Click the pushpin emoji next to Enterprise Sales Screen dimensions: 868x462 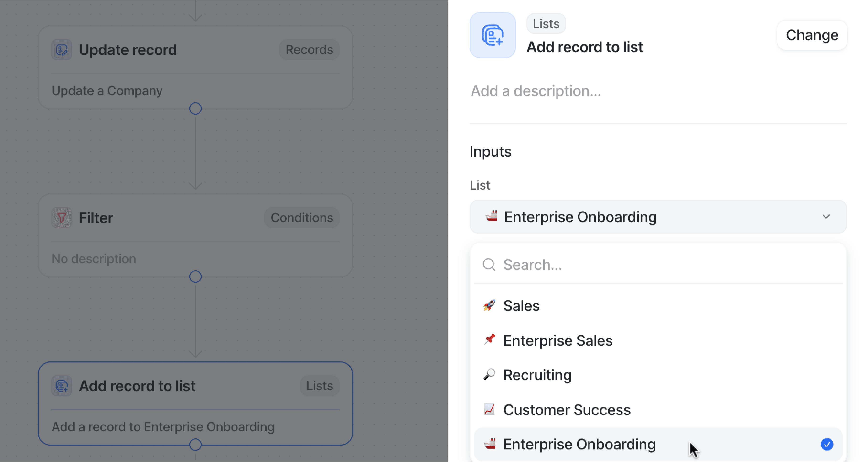point(489,340)
